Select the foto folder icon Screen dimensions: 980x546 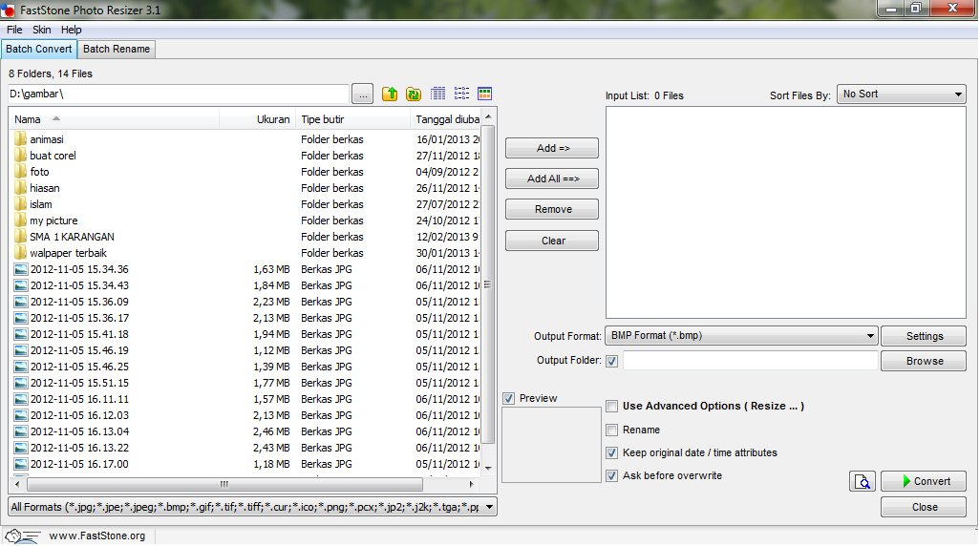pyautogui.click(x=21, y=171)
